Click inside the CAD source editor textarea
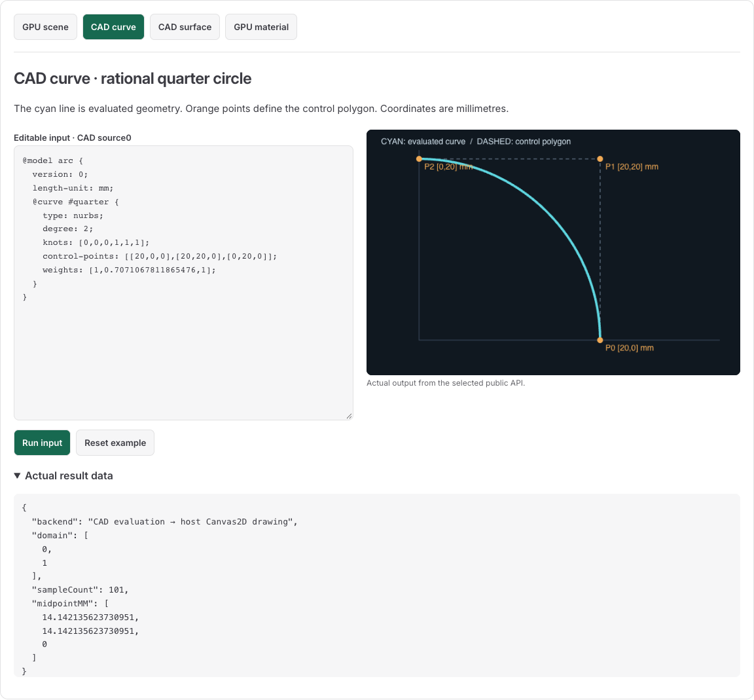Screen dimensions: 754x700 click(x=183, y=283)
